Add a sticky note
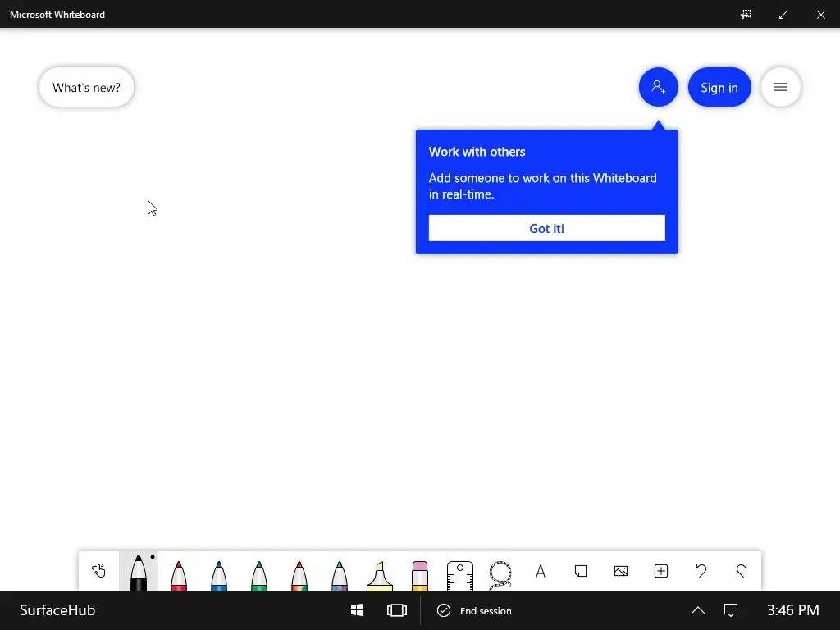Viewport: 840px width, 630px height. point(581,571)
